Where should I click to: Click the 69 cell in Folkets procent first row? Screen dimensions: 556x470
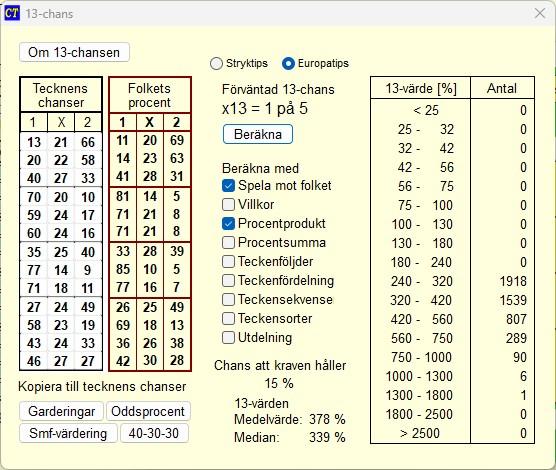177,140
